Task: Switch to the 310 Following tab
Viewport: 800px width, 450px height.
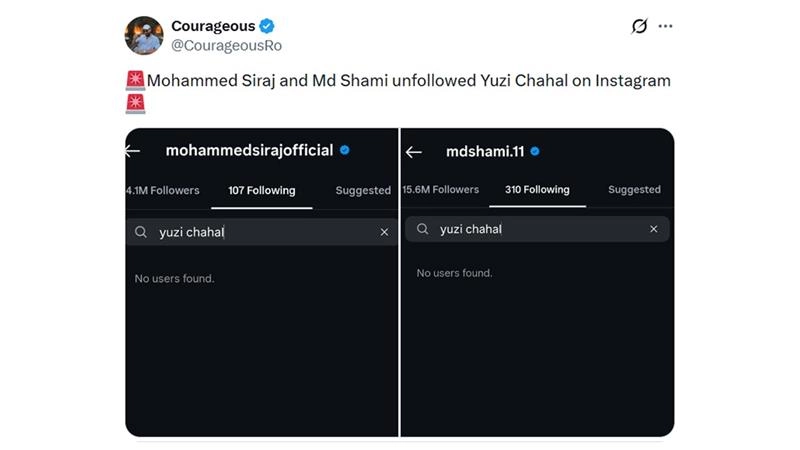Action: pos(537,189)
